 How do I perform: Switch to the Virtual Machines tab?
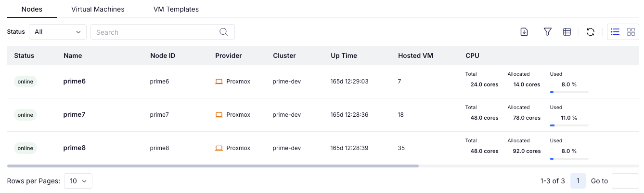point(98,9)
